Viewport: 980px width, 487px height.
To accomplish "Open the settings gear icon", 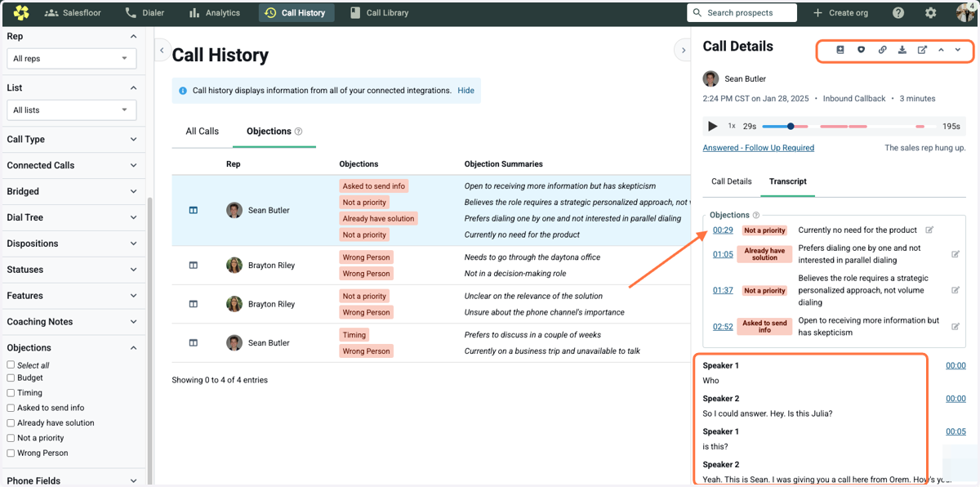I will click(x=931, y=13).
